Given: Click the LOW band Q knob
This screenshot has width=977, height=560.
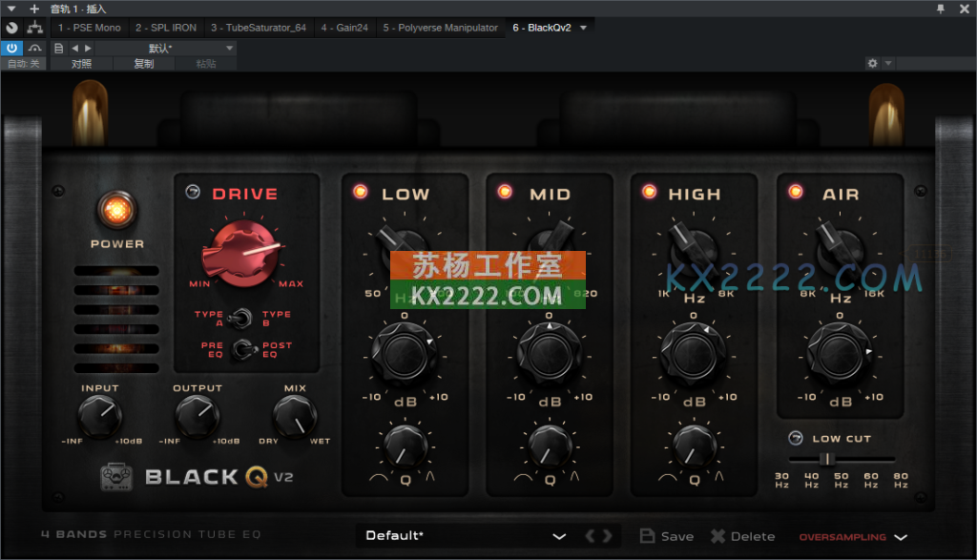Looking at the screenshot, I should point(405,447).
